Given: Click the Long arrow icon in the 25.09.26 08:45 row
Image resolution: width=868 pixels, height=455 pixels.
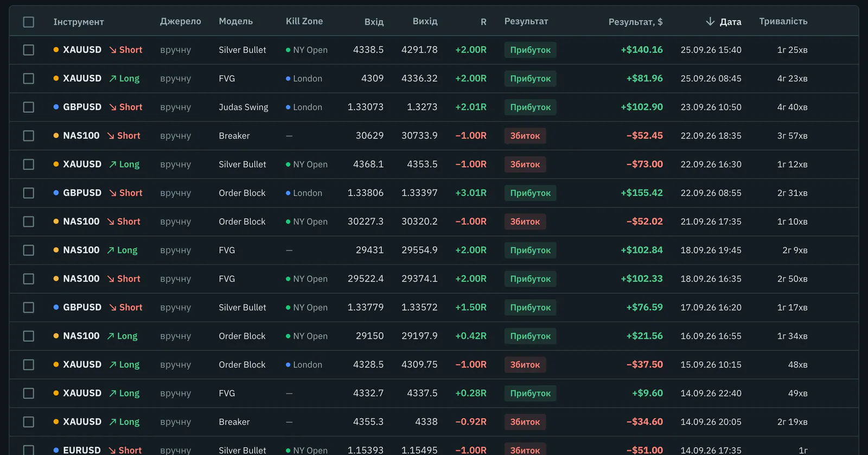Looking at the screenshot, I should click(x=113, y=79).
